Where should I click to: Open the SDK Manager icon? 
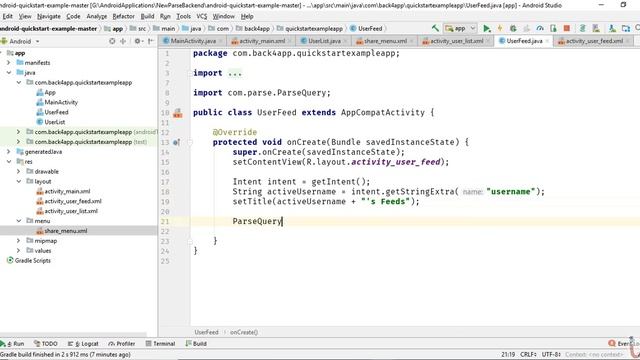point(612,28)
